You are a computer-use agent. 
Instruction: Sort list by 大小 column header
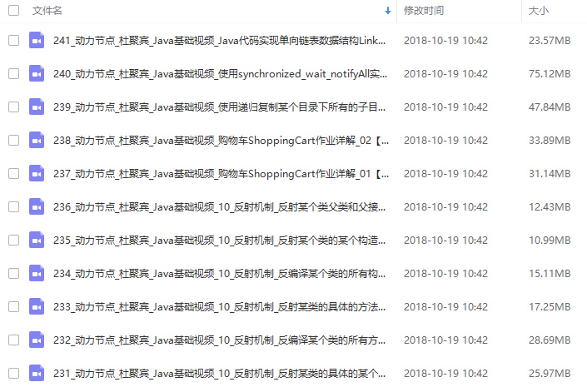point(539,11)
